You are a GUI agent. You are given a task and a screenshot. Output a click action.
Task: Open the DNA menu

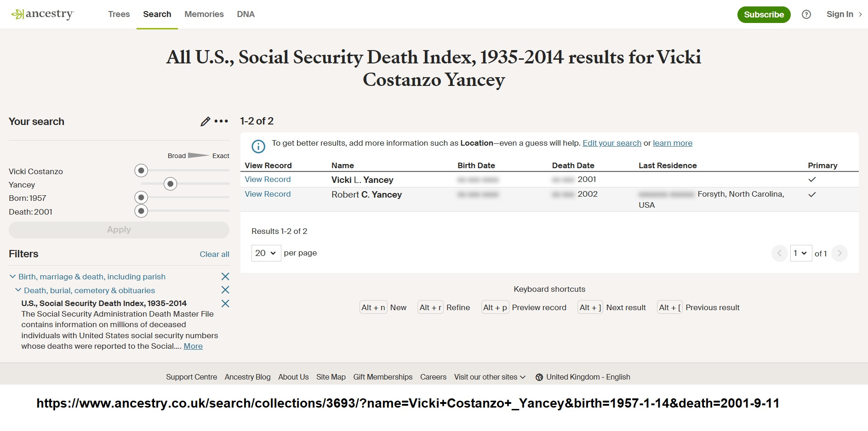click(246, 14)
